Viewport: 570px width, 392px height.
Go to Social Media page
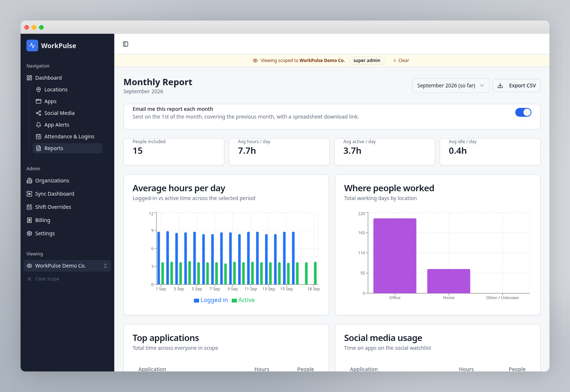[68, 113]
